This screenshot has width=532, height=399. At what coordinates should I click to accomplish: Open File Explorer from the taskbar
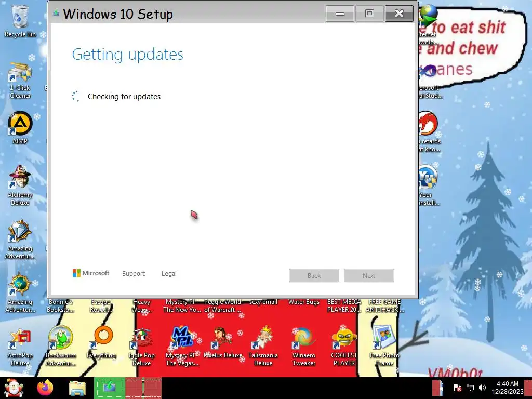pyautogui.click(x=77, y=389)
